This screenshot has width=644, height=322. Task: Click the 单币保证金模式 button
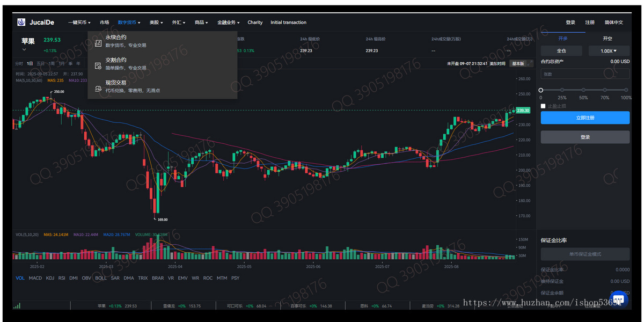585,254
